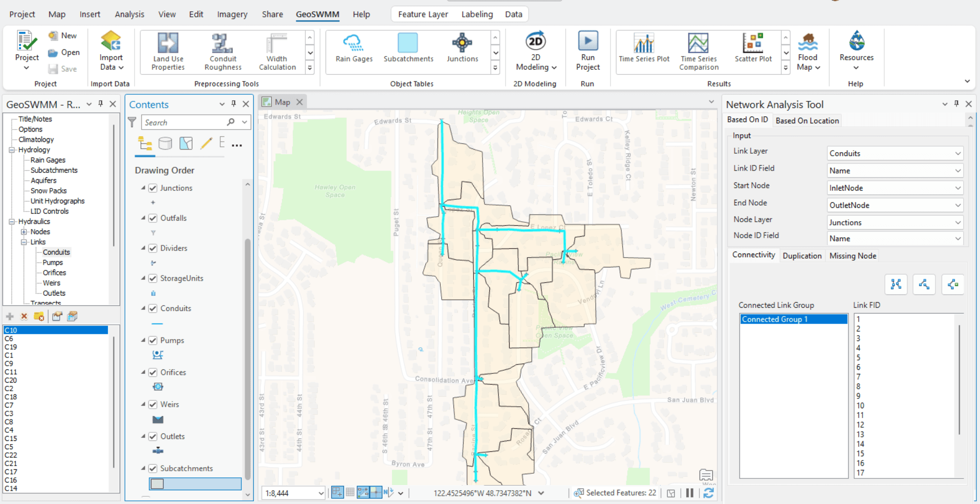This screenshot has height=504, width=980.
Task: Open the Rain Gages object table
Action: click(x=354, y=48)
